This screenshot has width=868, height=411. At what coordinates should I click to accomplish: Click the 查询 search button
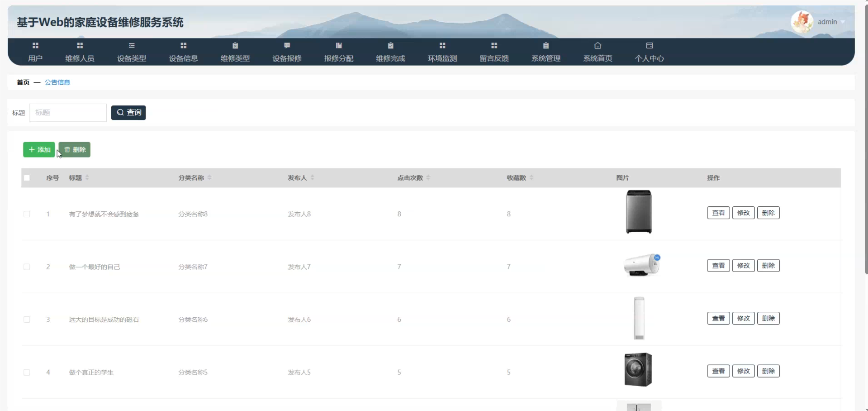click(x=128, y=112)
